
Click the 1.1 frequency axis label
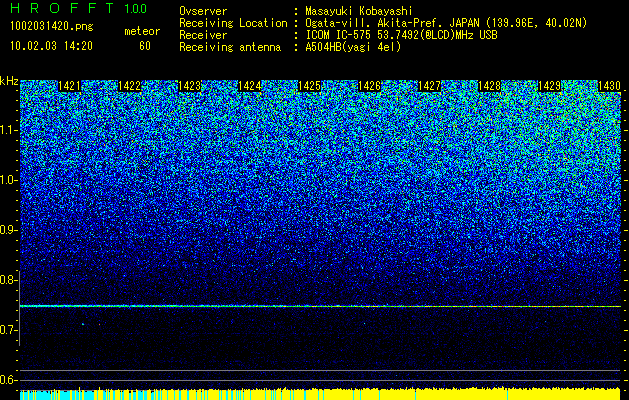point(8,130)
